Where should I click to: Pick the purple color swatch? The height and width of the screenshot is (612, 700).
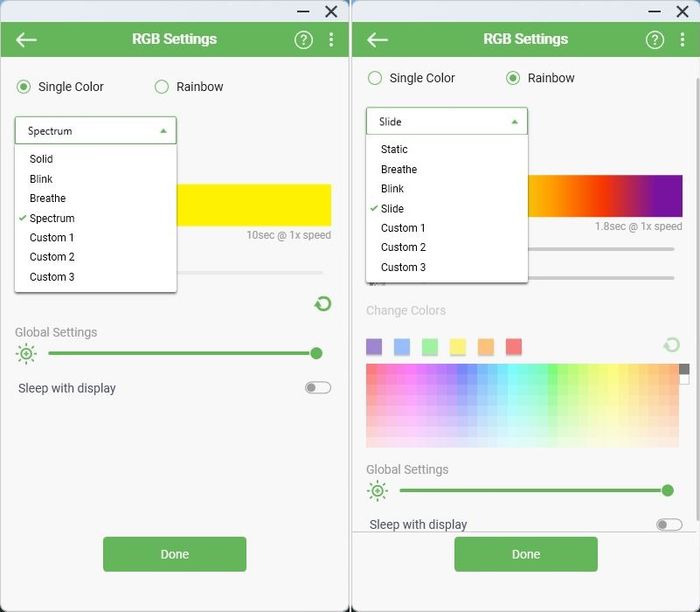(x=374, y=347)
